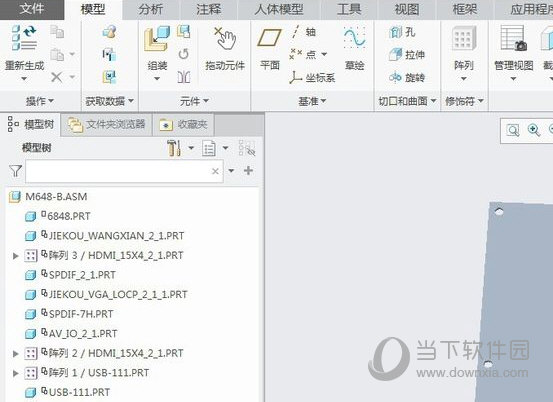The width and height of the screenshot is (553, 402).
Task: Click the Pattern (阵列) icon
Action: [x=464, y=38]
